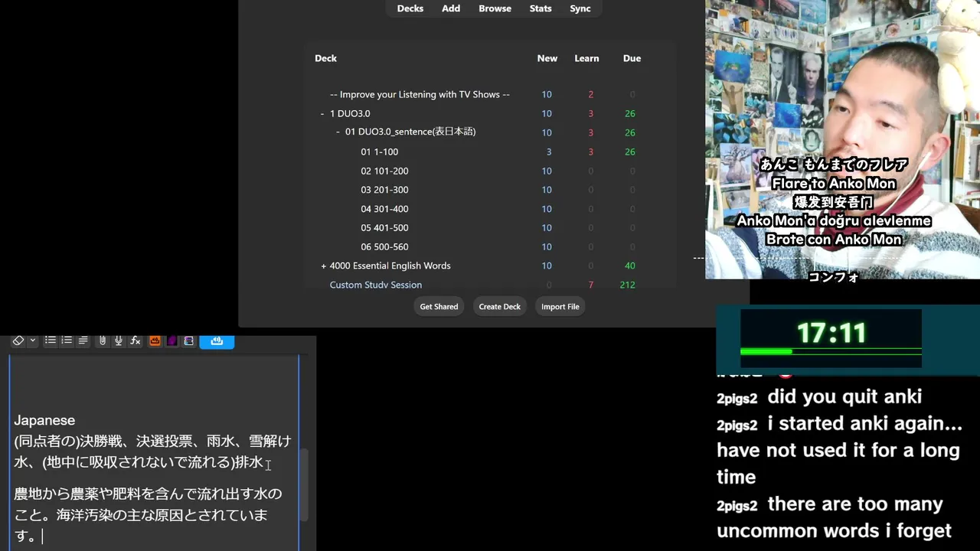The width and height of the screenshot is (980, 551).
Task: Click learn count 7 for Custom Study Session
Action: point(591,285)
